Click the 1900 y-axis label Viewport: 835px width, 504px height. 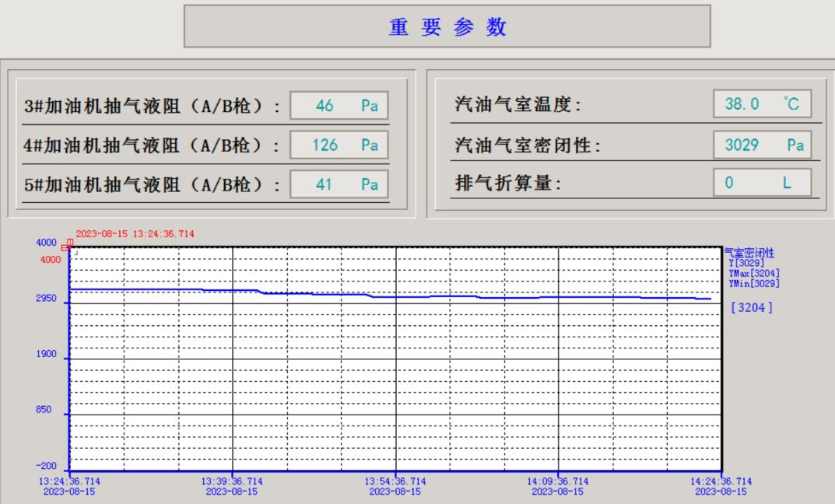(47, 354)
